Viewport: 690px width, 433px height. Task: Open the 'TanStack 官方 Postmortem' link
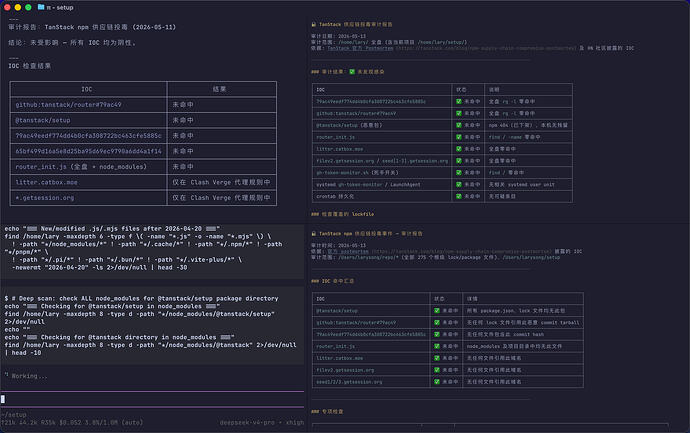coord(360,48)
